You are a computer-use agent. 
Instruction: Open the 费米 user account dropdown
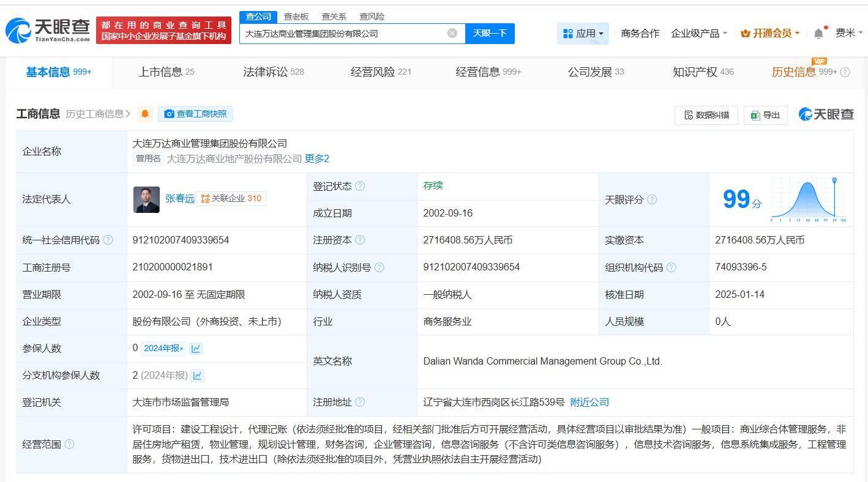848,33
